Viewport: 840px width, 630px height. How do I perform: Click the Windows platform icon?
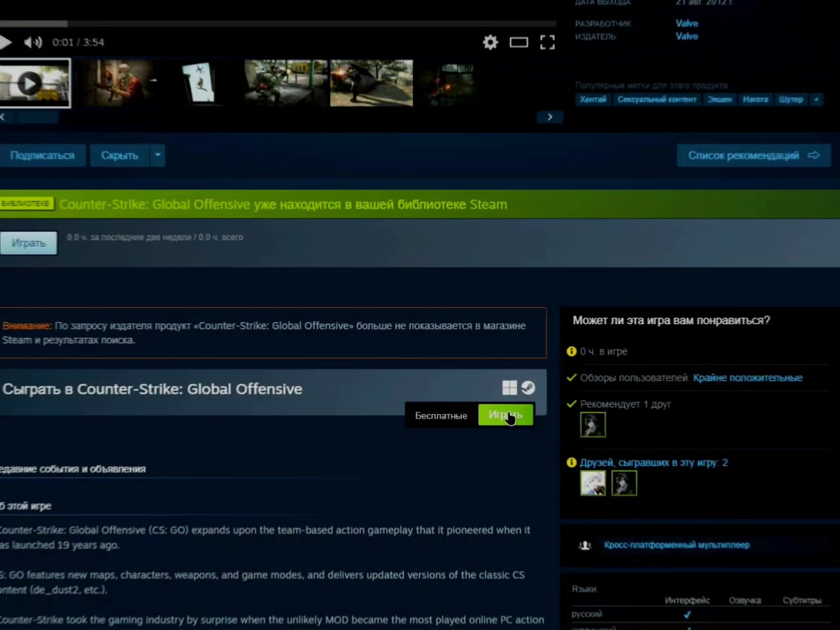509,388
